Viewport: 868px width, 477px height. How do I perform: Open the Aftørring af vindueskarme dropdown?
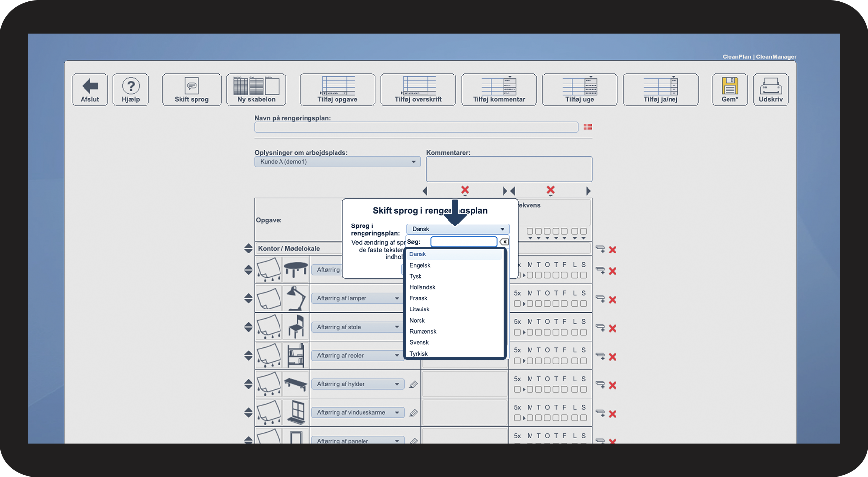click(358, 413)
